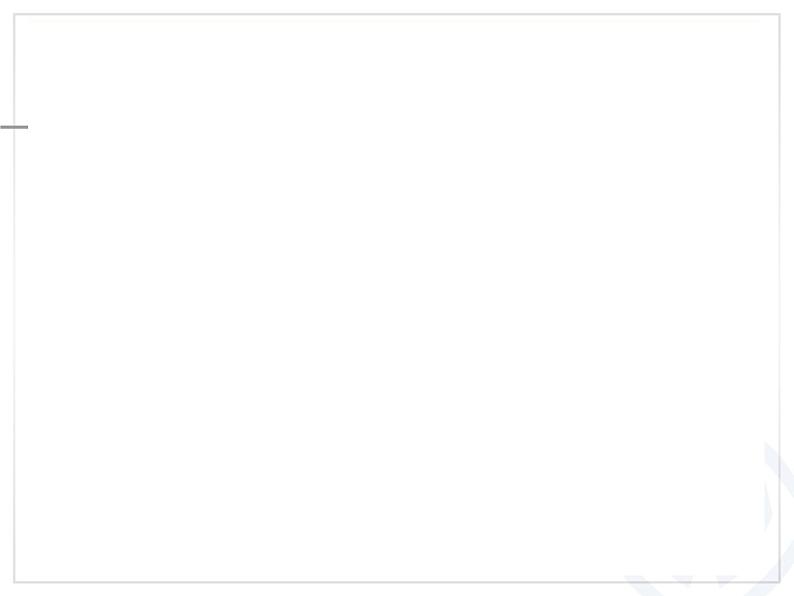This screenshot has height=596, width=794.
Task: Click the short gray dash on left edge
Action: pos(14,127)
